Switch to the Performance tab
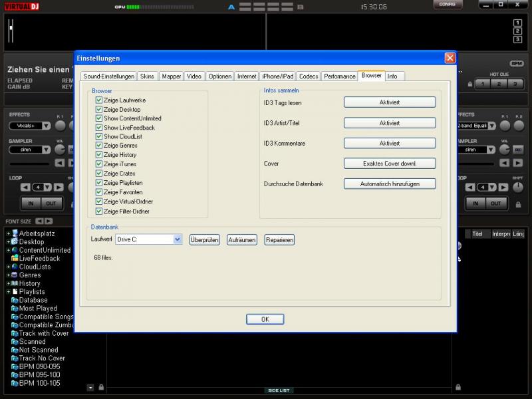The image size is (532, 399). coord(339,76)
